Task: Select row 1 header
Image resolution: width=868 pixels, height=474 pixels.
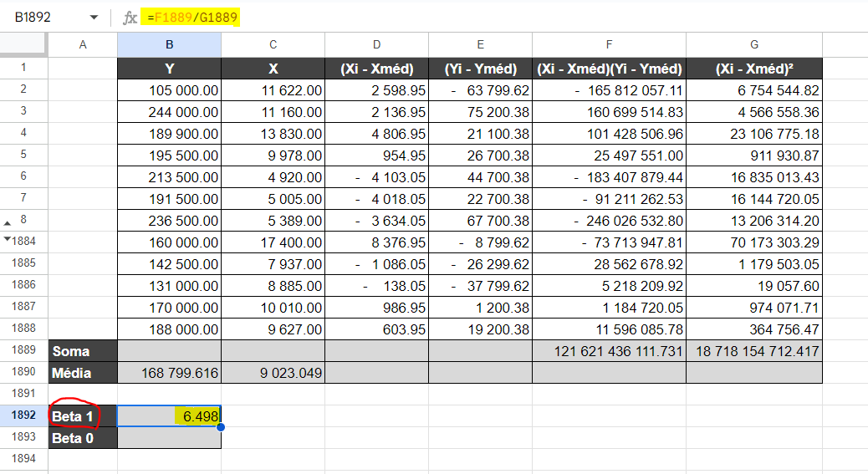Action: [23, 68]
